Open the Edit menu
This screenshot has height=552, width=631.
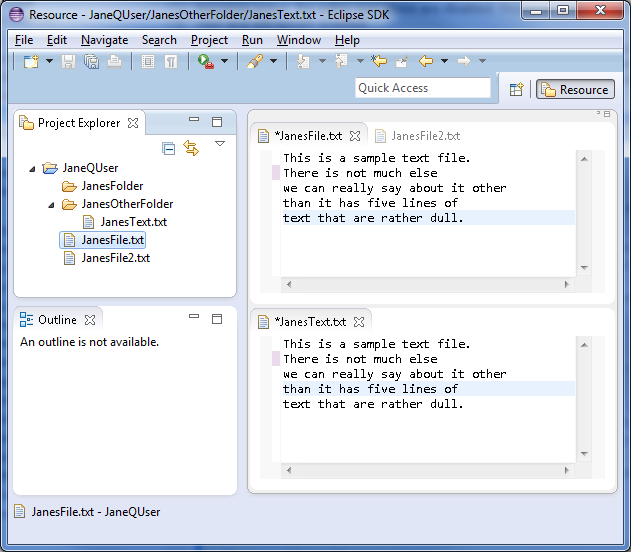click(x=57, y=40)
